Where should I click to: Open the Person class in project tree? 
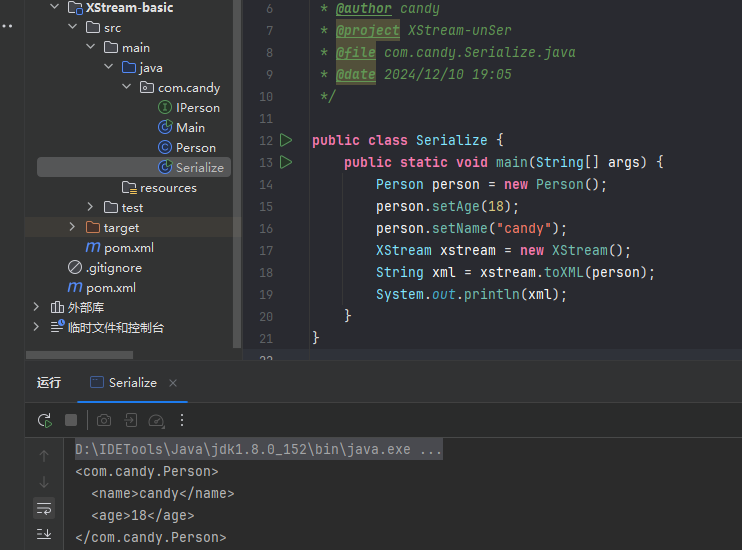(x=196, y=148)
